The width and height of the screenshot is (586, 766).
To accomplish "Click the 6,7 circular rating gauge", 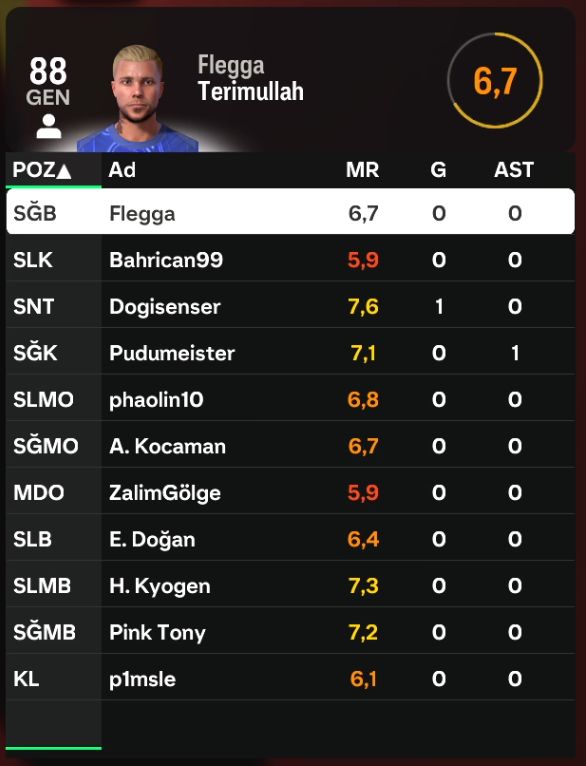I will [495, 81].
